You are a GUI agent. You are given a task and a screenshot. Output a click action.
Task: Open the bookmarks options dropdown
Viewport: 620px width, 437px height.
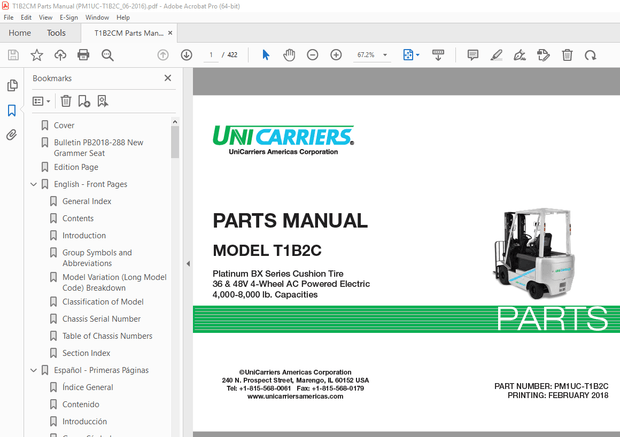point(41,101)
